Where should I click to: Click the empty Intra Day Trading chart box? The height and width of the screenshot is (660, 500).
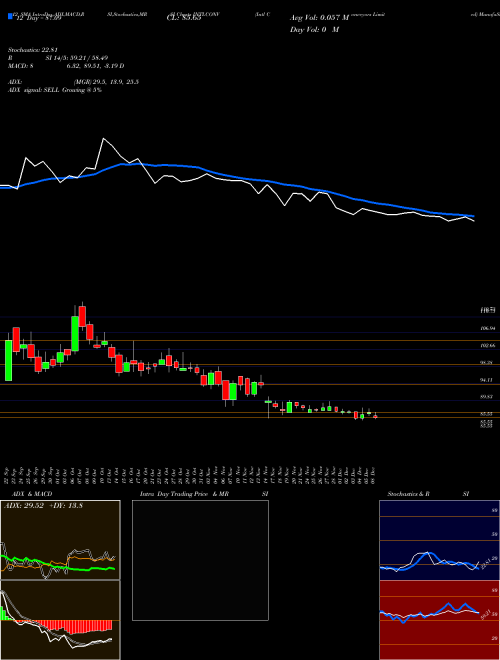click(x=200, y=560)
